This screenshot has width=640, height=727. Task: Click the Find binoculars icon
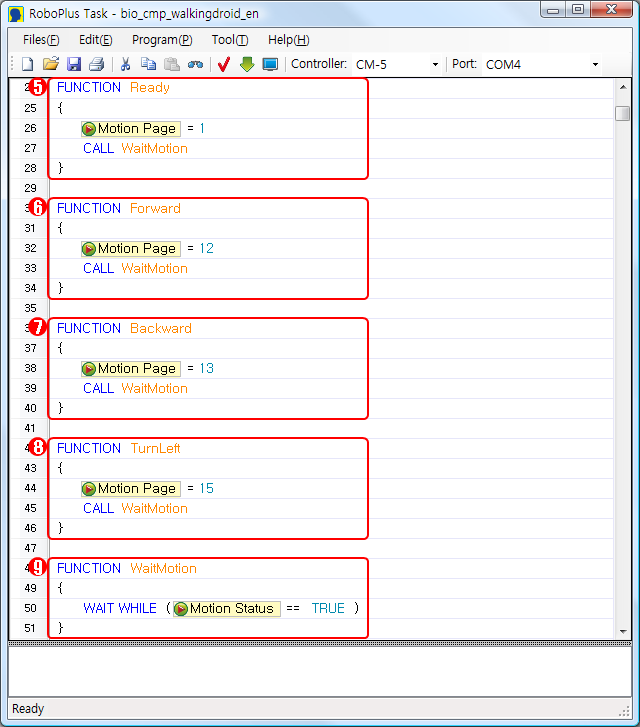point(195,64)
